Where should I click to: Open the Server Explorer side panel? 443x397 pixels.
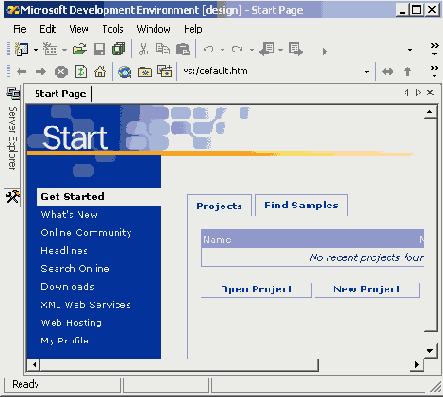13,130
